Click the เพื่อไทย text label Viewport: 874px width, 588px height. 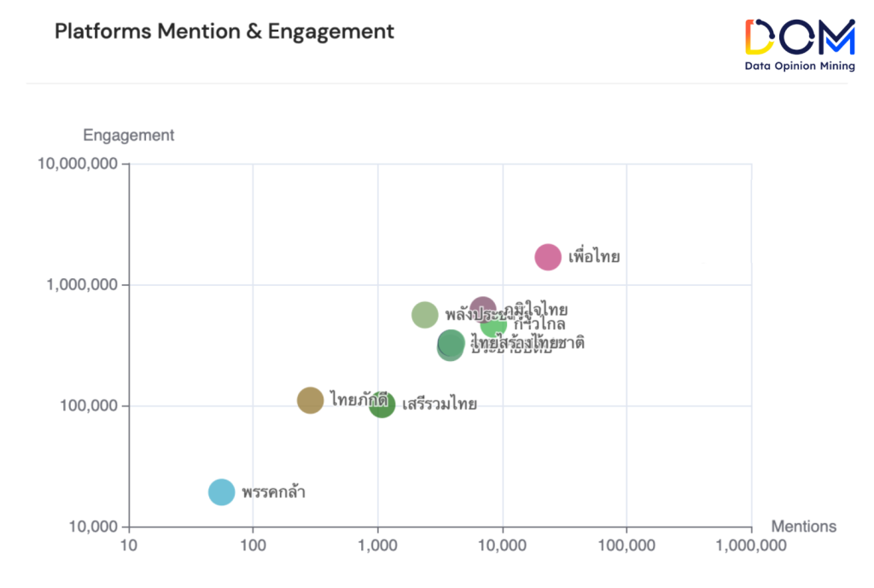(x=594, y=257)
